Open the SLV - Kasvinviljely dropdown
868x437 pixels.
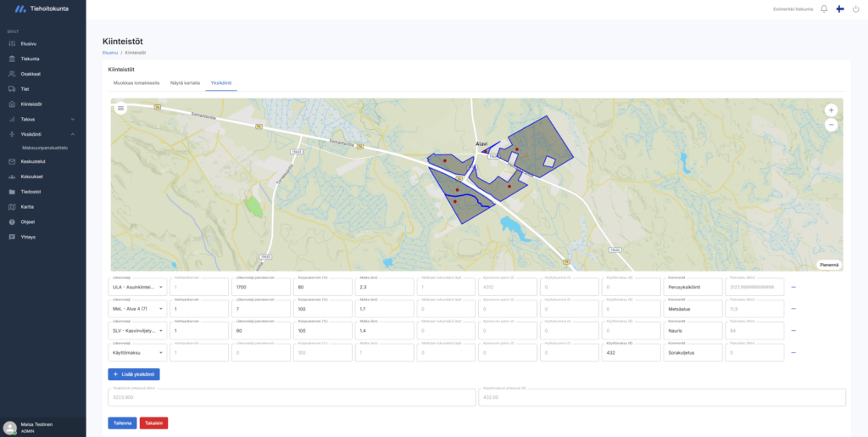[x=136, y=331]
